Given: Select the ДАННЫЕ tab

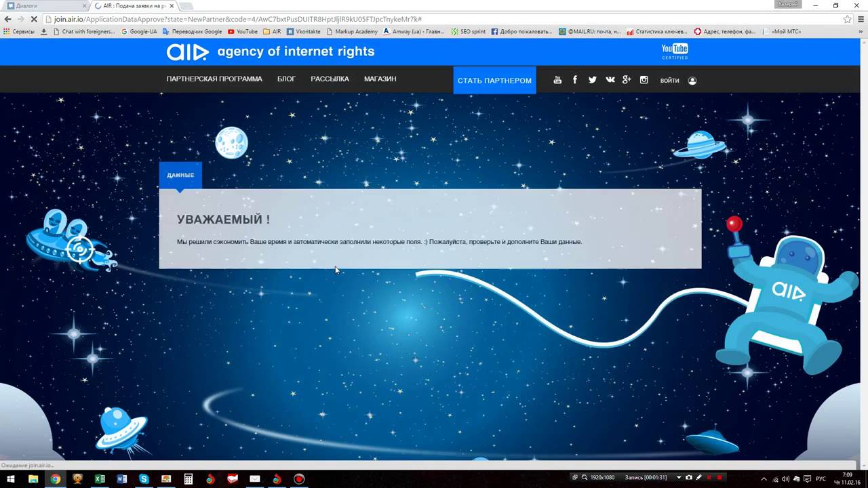Looking at the screenshot, I should 180,175.
